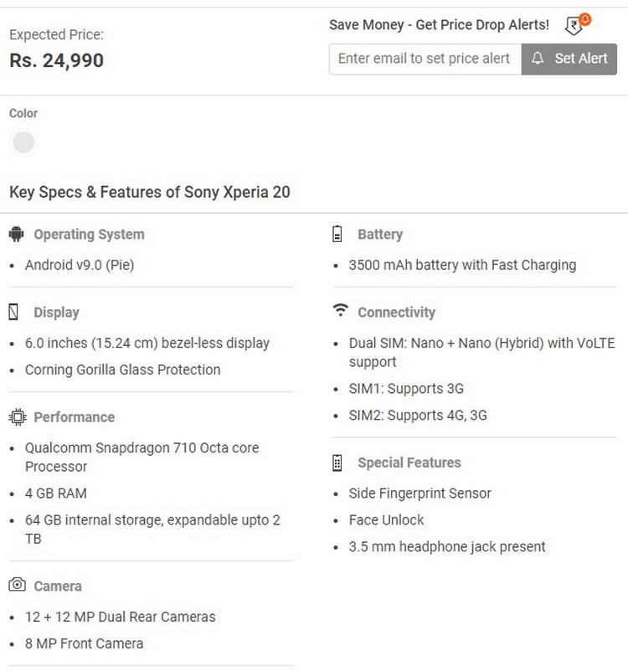Click the Performance heading text
This screenshot has height=672, width=628.
coord(75,417)
